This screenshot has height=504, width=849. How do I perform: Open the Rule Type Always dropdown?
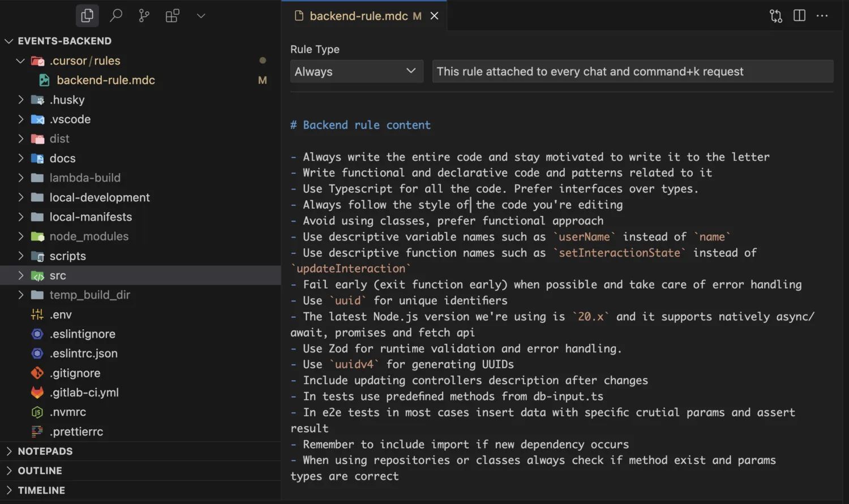(x=357, y=71)
